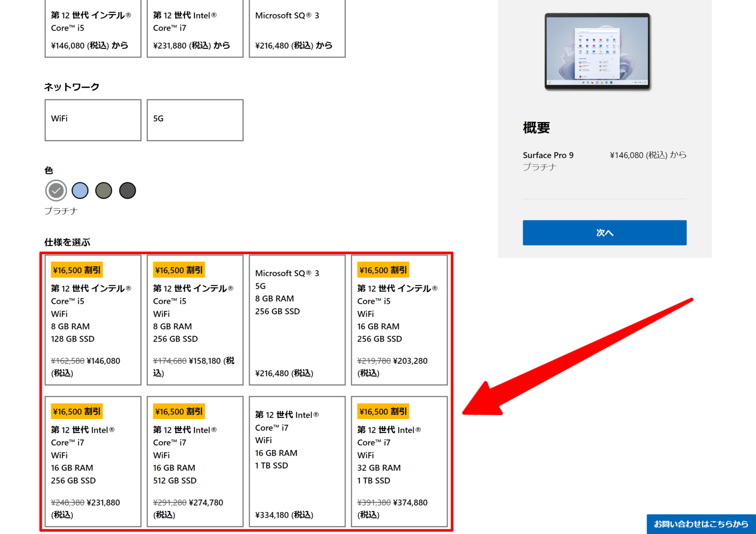Viewport: 756px width, 534px height.
Task: Select WiFi network option
Action: (x=93, y=120)
